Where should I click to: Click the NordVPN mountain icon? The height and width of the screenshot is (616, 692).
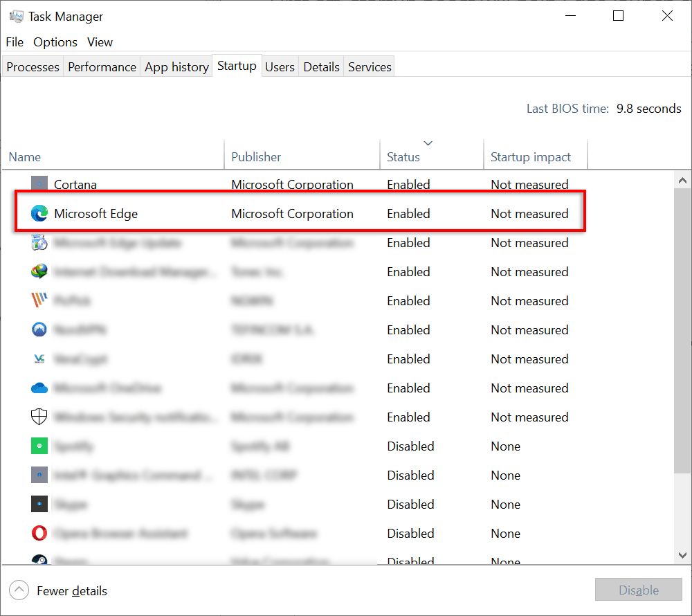click(x=39, y=329)
